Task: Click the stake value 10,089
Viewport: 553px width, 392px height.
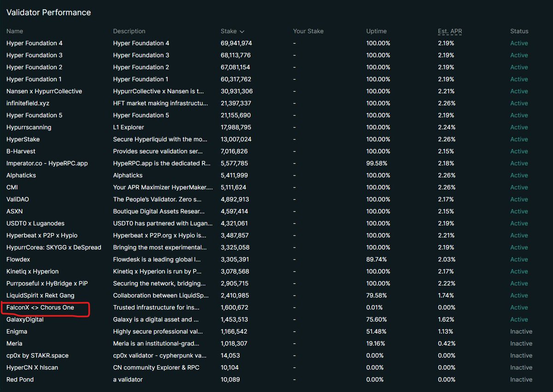Action: click(230, 379)
